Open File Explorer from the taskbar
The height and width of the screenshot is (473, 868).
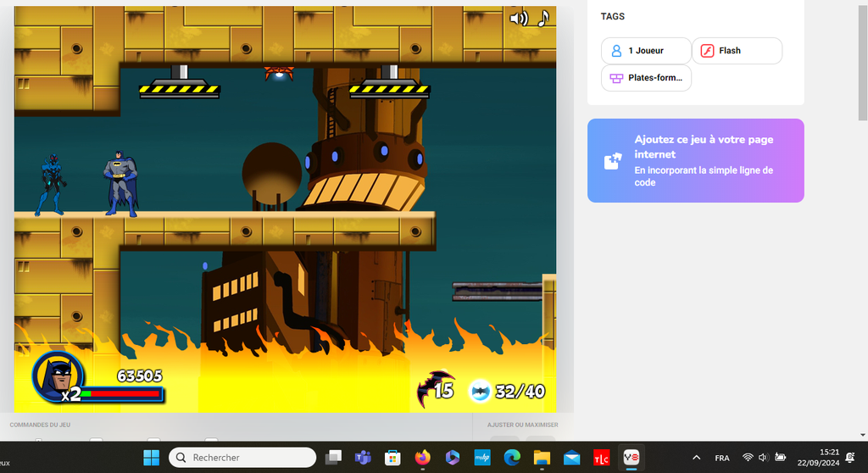point(542,458)
